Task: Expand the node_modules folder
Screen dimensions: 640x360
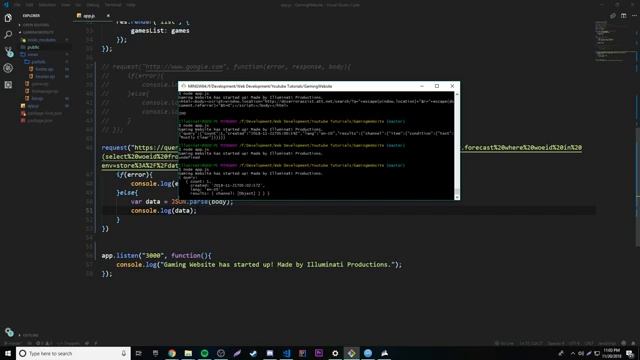Action: pos(41,40)
